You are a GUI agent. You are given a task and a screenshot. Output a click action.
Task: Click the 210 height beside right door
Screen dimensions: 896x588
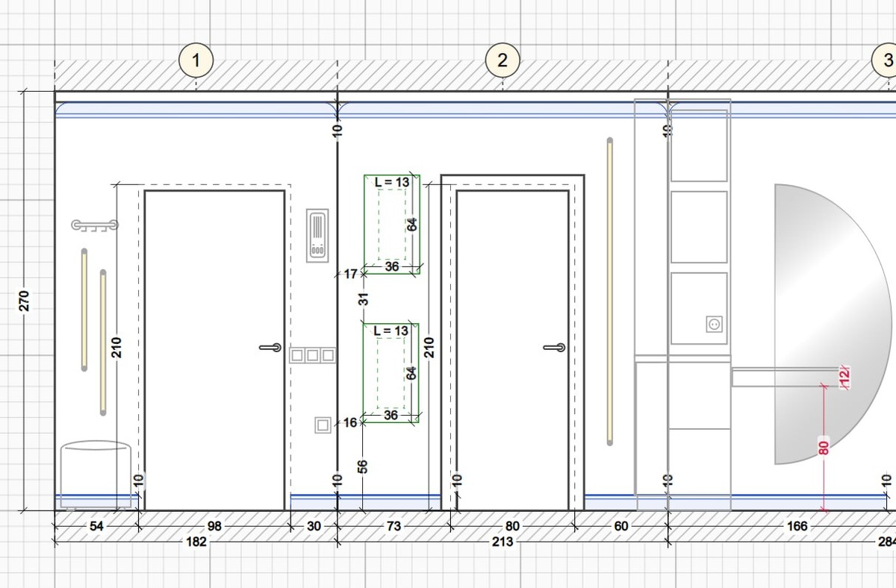[429, 347]
